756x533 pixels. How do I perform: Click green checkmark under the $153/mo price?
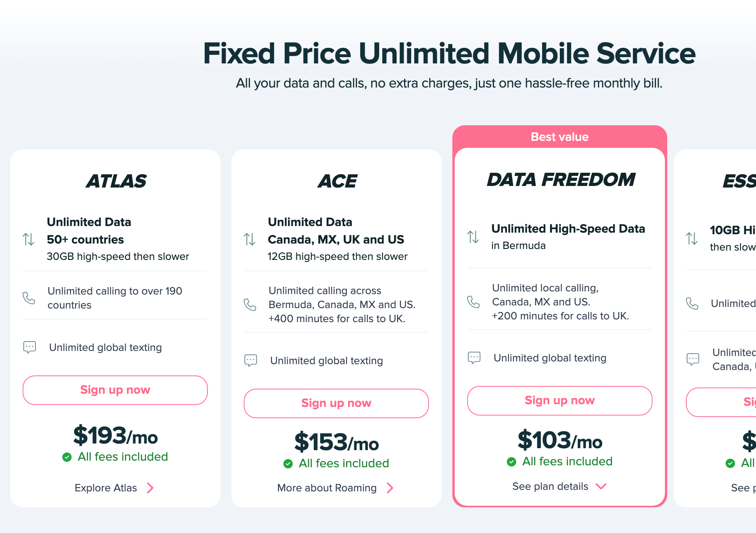coord(288,463)
